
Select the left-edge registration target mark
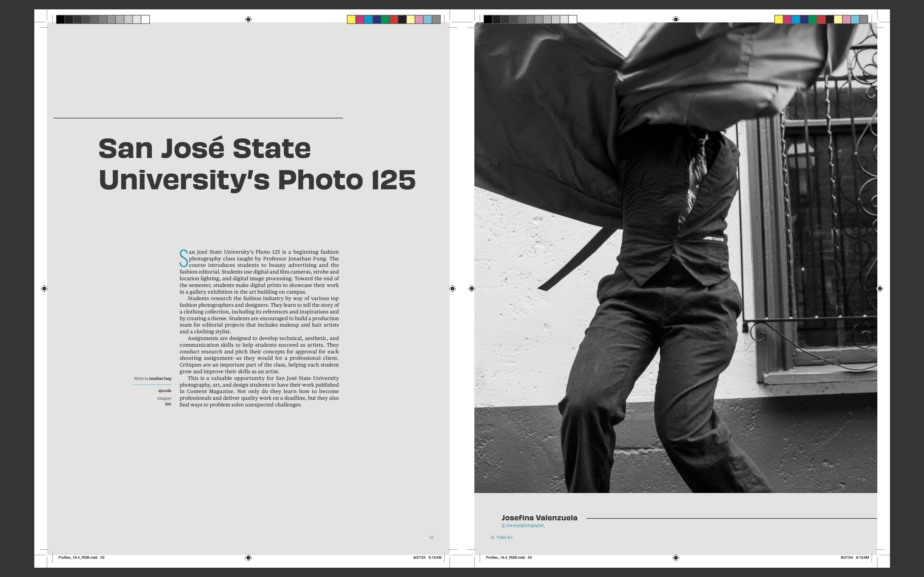[44, 289]
